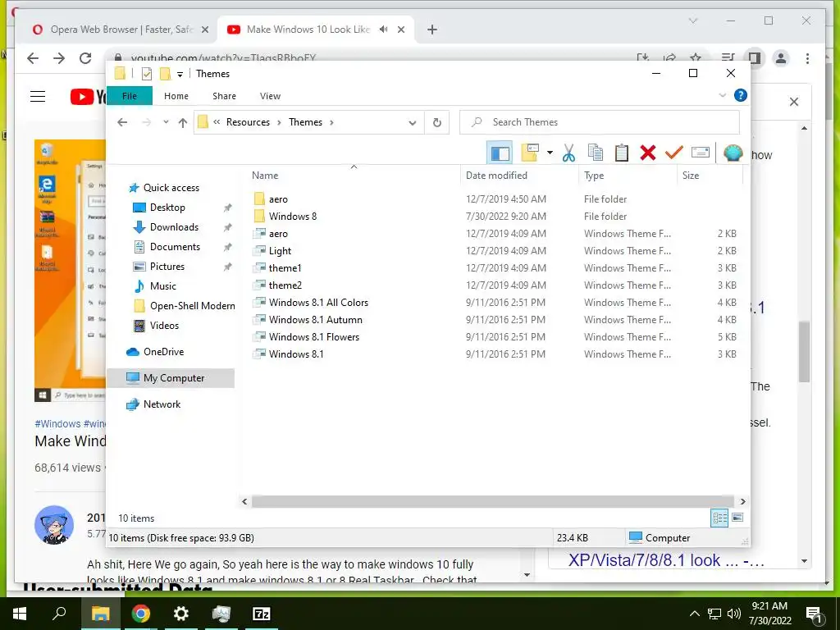Open Pictures in the navigation pane
The image size is (840, 630).
pyautogui.click(x=167, y=267)
